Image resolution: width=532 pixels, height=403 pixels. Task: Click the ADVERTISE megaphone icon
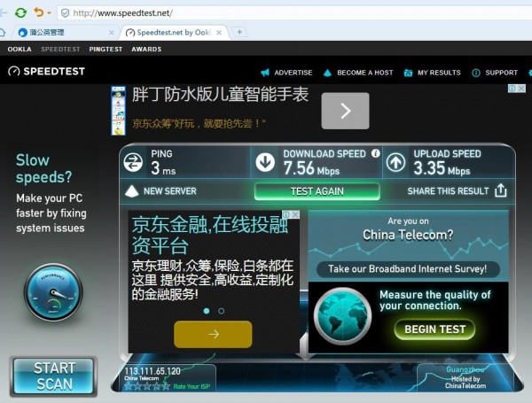[265, 73]
